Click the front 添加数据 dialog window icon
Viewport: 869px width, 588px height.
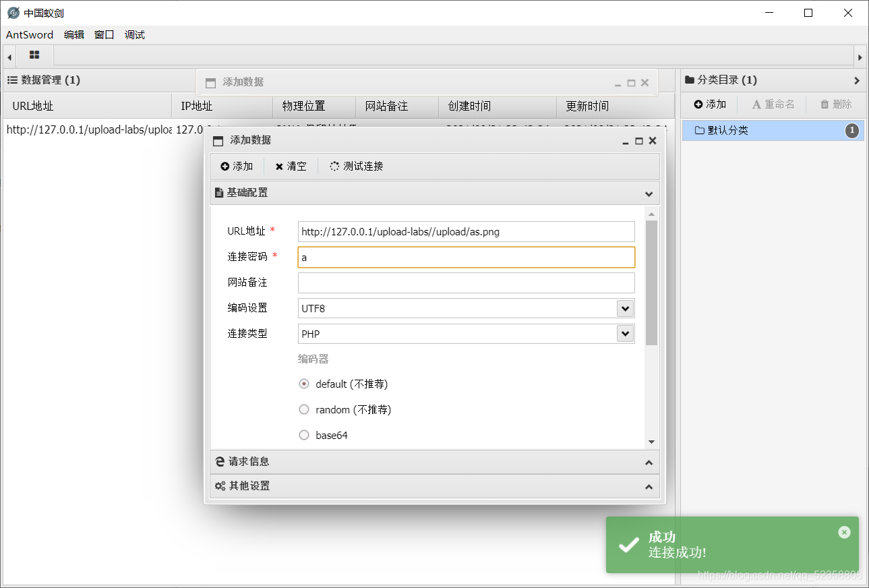tap(217, 141)
